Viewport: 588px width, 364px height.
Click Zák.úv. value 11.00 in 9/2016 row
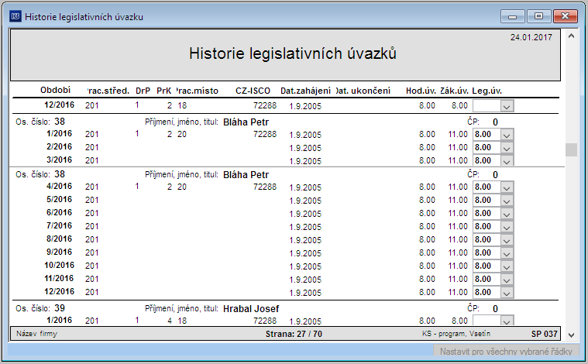[x=458, y=252]
